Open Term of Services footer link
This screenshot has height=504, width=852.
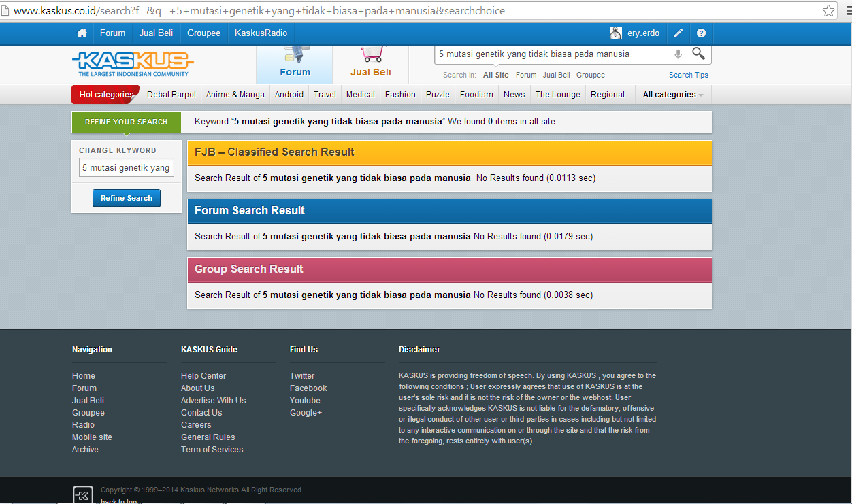[x=212, y=450]
